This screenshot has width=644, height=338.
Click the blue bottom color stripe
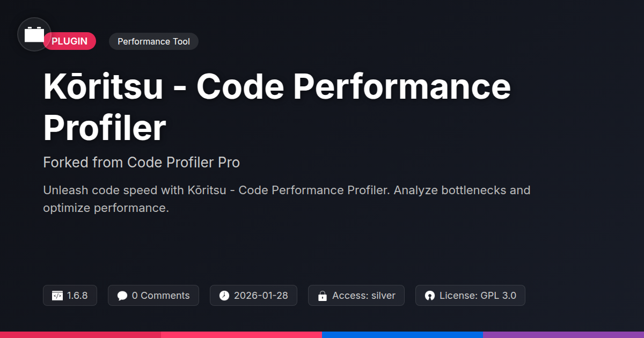402,334
